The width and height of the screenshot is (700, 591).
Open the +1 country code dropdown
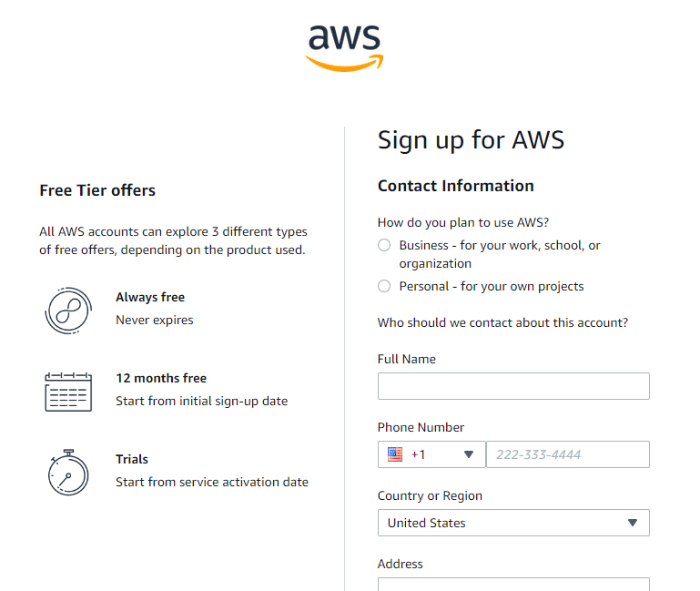pos(431,454)
